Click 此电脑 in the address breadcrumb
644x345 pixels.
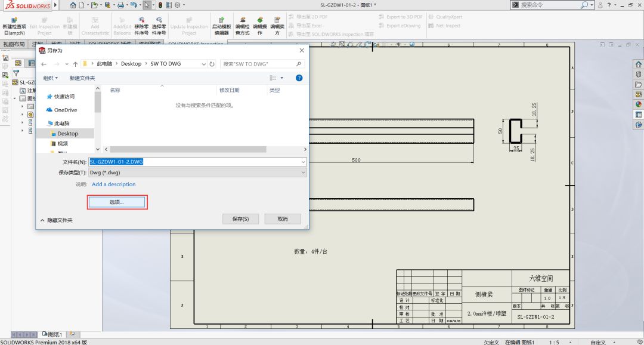[x=104, y=64]
